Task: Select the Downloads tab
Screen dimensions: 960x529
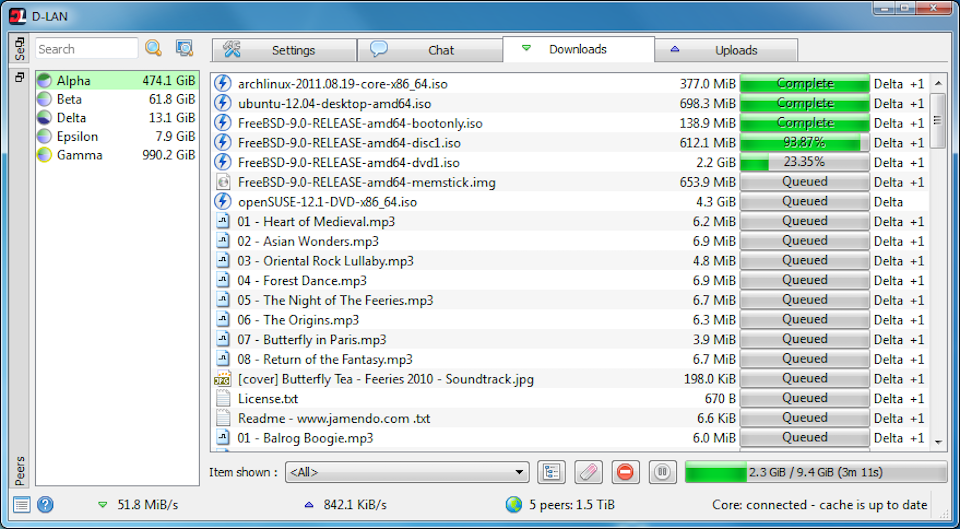Action: point(579,49)
